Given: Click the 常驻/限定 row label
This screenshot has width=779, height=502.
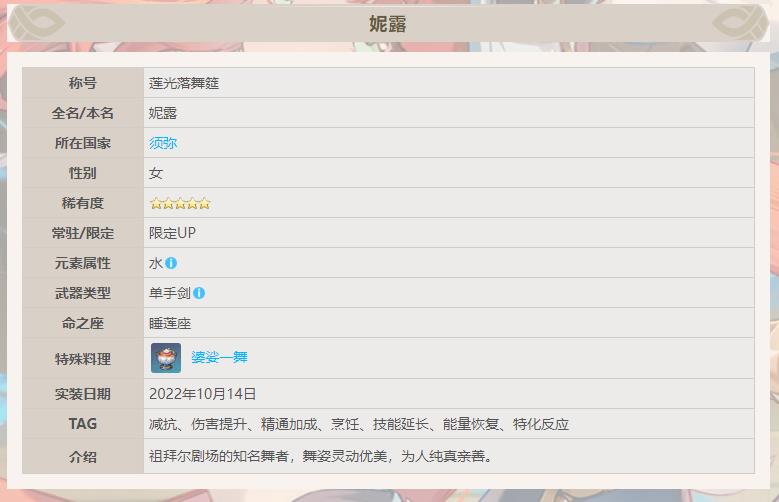Looking at the screenshot, I should [x=82, y=233].
